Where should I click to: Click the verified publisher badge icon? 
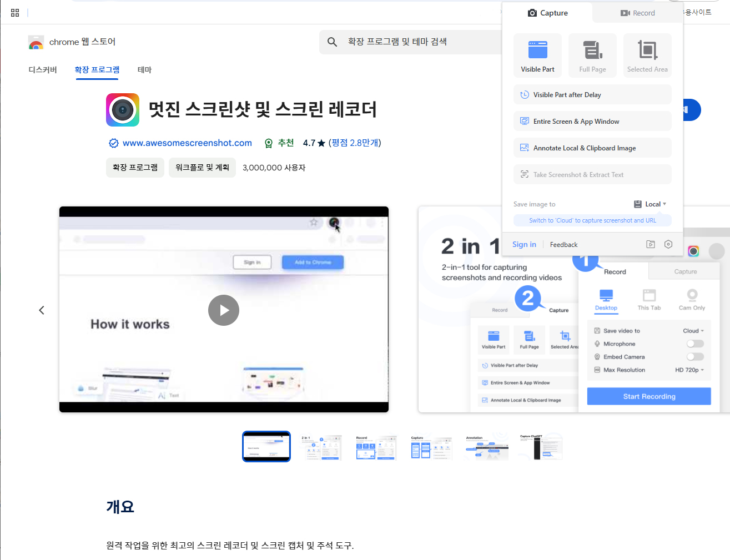point(113,143)
